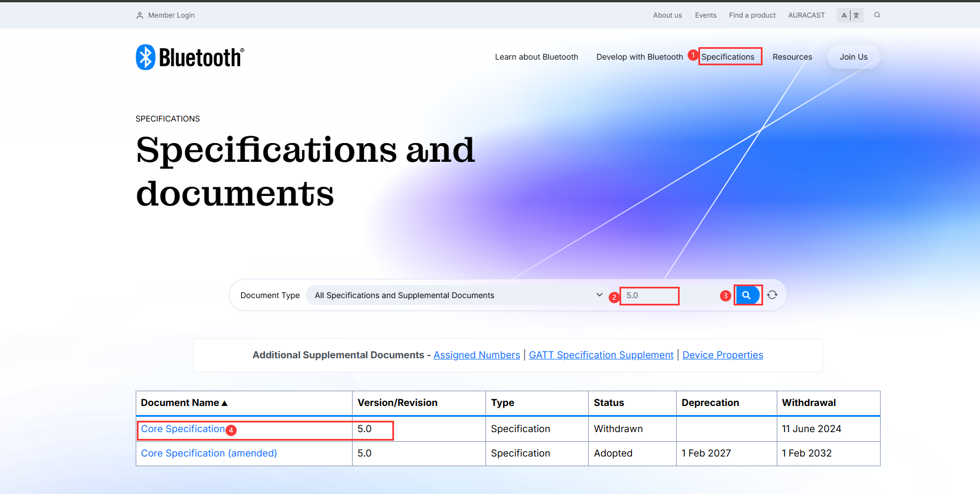Click the Member Login link
The image size is (980, 494).
tap(171, 15)
